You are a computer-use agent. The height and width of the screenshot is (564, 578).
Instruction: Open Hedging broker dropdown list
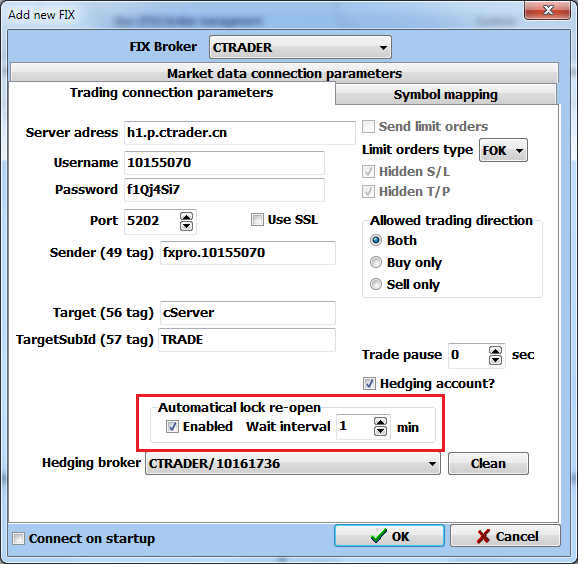(x=293, y=464)
